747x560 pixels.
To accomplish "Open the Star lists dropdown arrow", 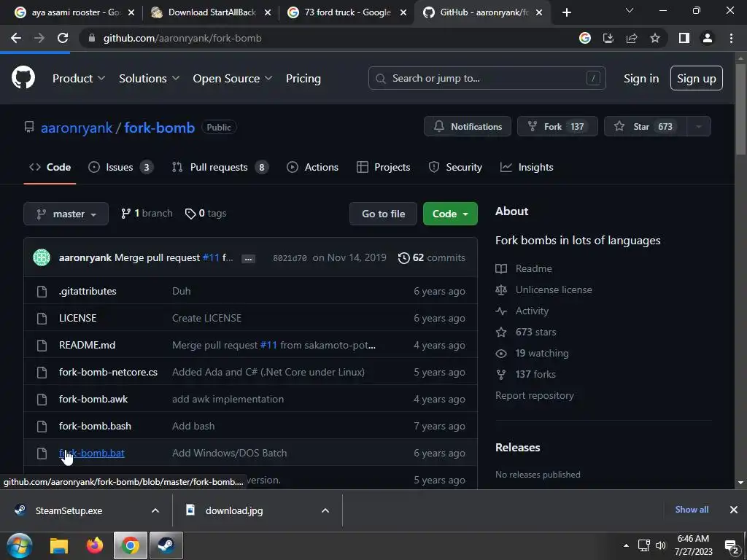I will 698,126.
